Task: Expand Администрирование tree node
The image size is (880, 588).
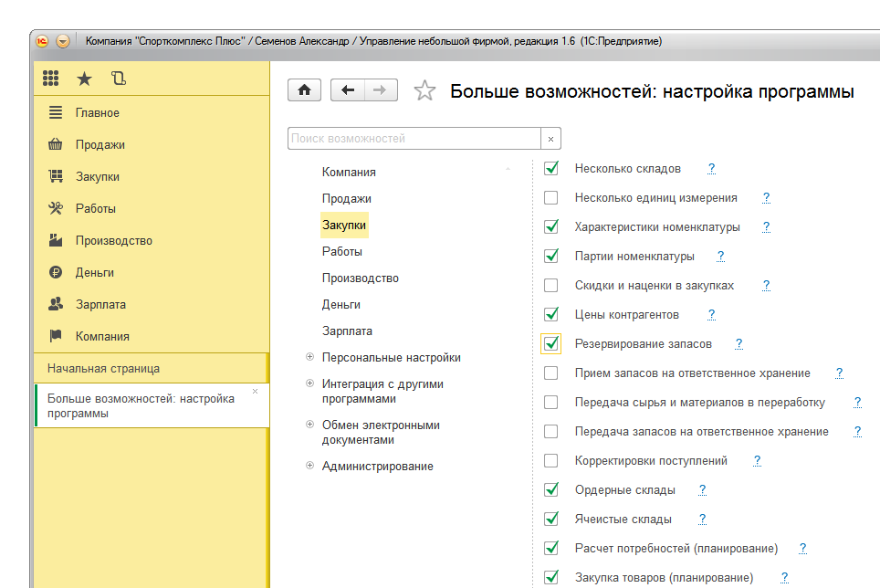Action: [x=310, y=467]
